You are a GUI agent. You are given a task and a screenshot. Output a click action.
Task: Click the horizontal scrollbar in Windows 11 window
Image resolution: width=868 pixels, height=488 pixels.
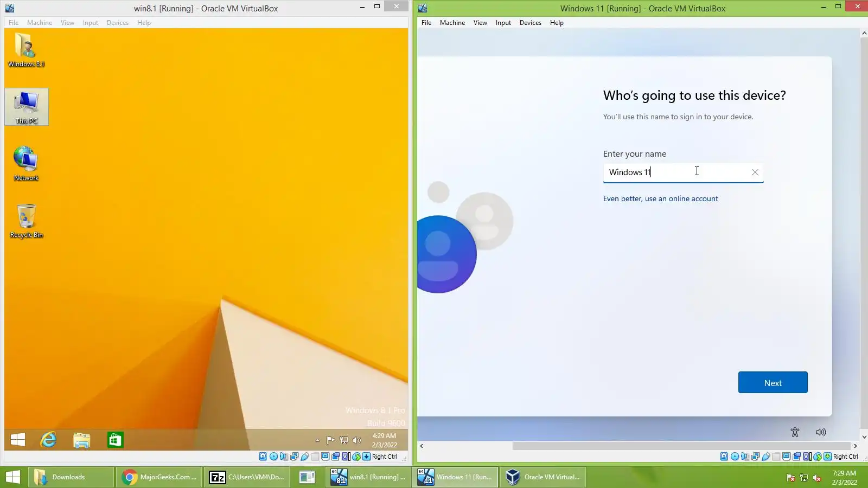click(681, 446)
